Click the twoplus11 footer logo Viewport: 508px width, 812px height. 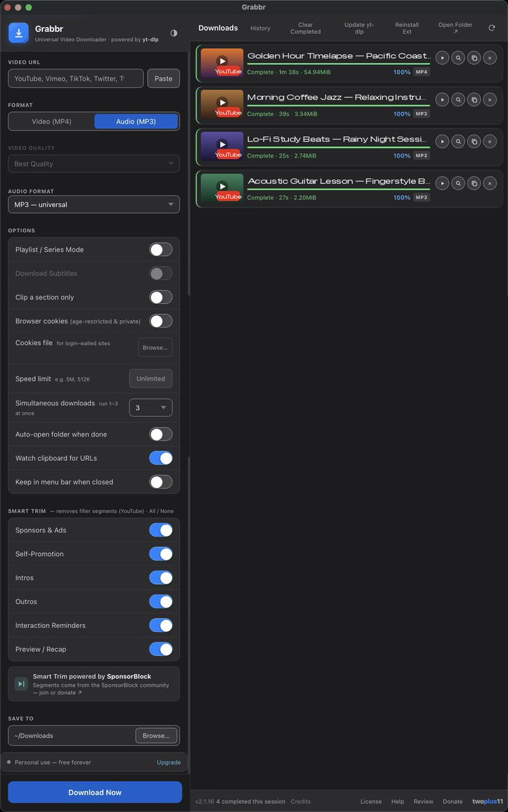click(486, 802)
